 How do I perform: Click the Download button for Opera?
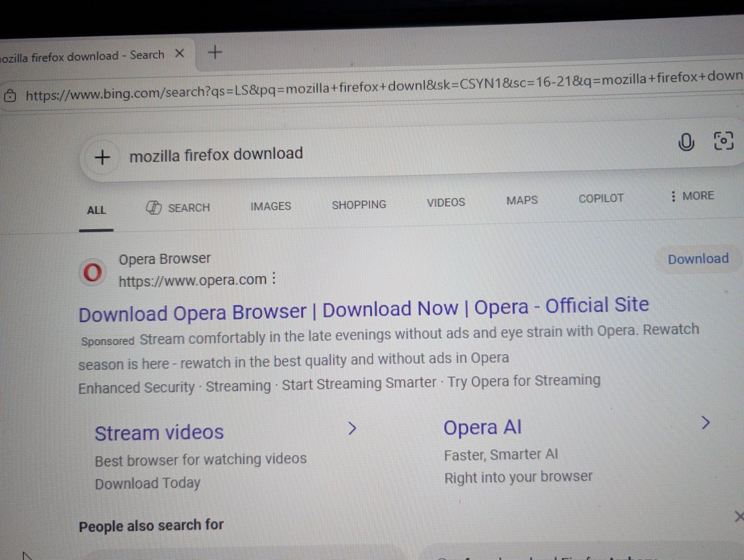[x=697, y=259]
